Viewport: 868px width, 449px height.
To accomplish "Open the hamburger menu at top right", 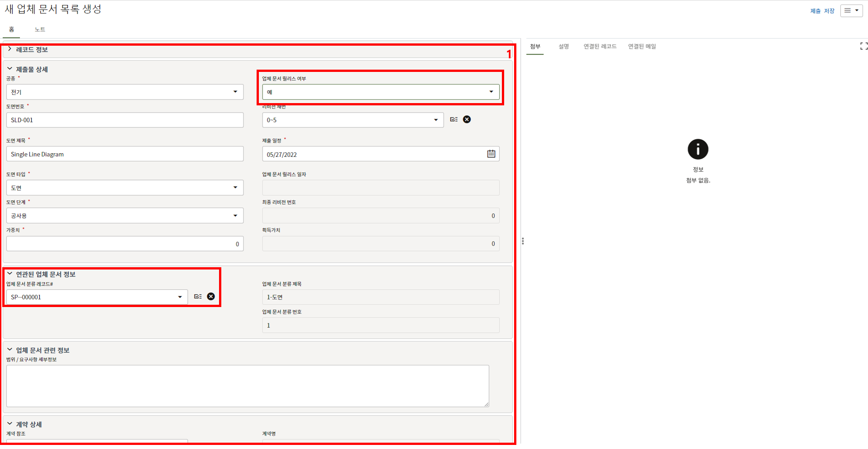I will (x=851, y=11).
